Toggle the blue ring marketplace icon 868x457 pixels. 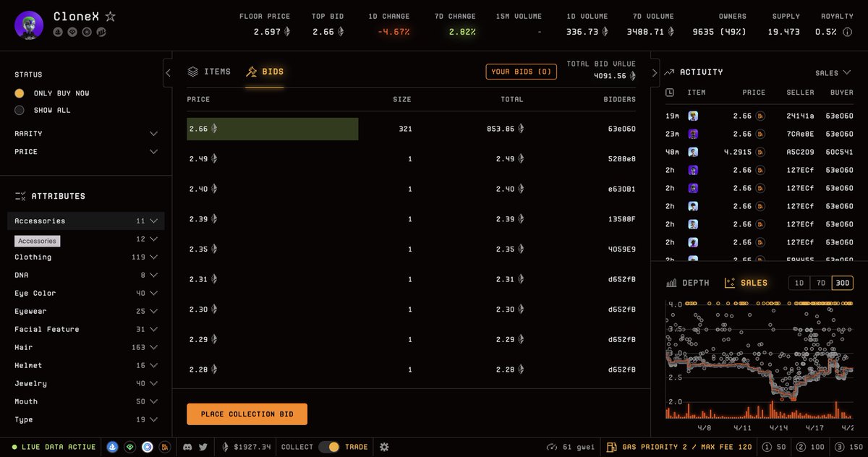(148, 447)
